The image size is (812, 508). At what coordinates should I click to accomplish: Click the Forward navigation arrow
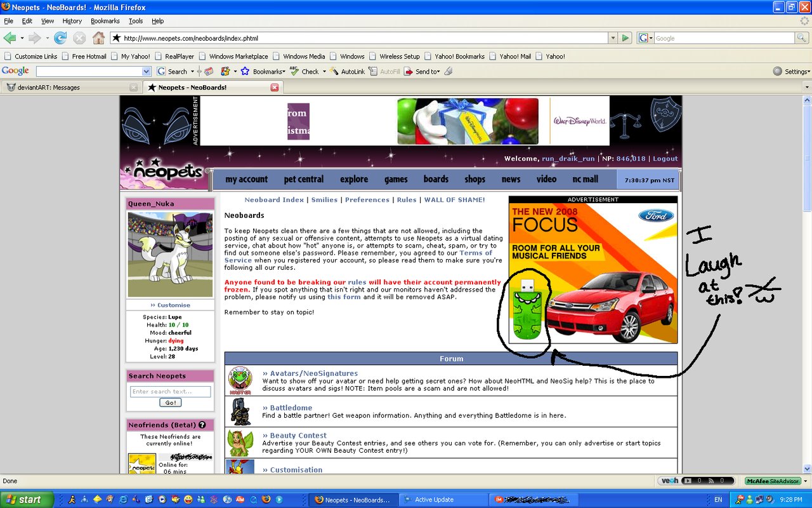(34, 38)
